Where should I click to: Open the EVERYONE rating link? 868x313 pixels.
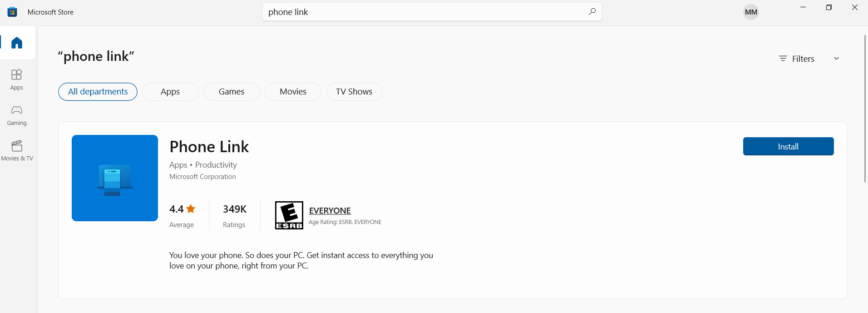330,211
